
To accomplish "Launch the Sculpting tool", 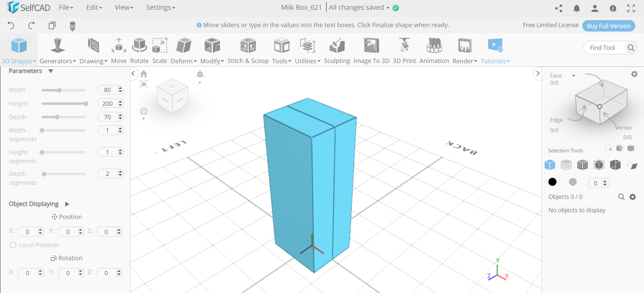I will pyautogui.click(x=337, y=51).
